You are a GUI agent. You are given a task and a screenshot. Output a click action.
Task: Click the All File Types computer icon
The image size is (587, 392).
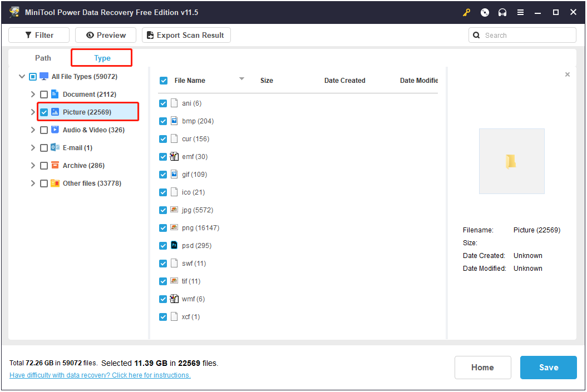[x=44, y=76]
